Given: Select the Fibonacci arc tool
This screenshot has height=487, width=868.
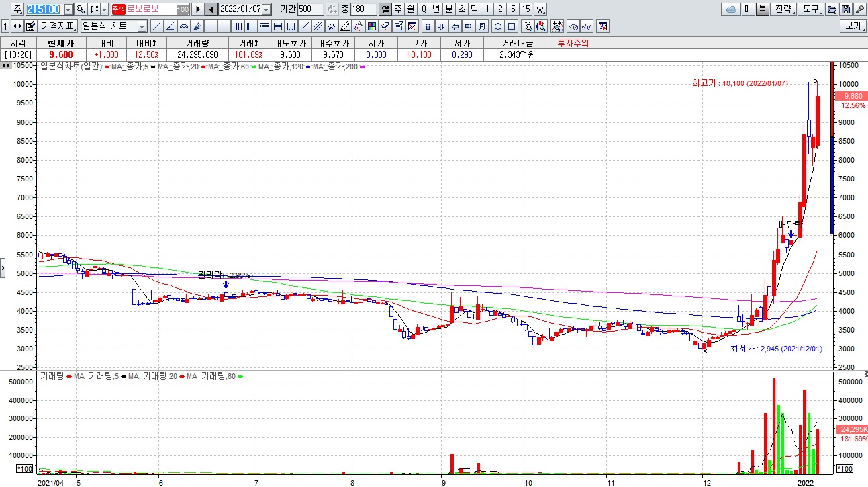Looking at the screenshot, I should [x=183, y=26].
